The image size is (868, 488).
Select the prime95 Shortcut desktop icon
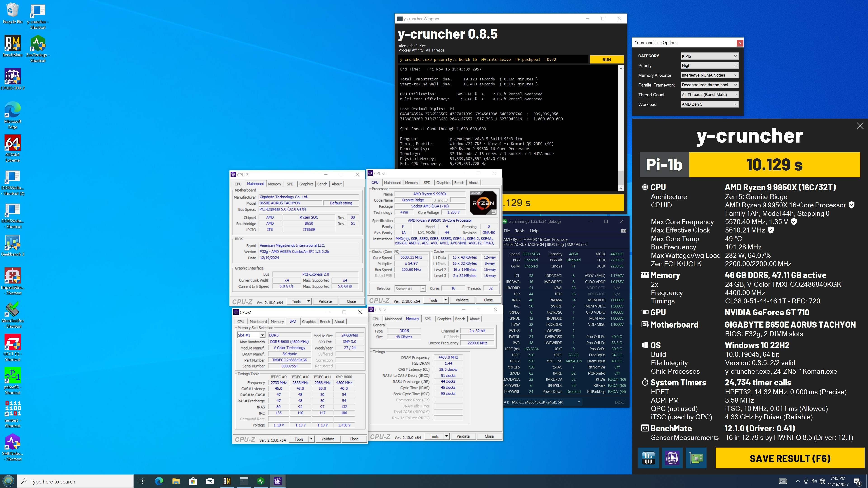[12, 381]
